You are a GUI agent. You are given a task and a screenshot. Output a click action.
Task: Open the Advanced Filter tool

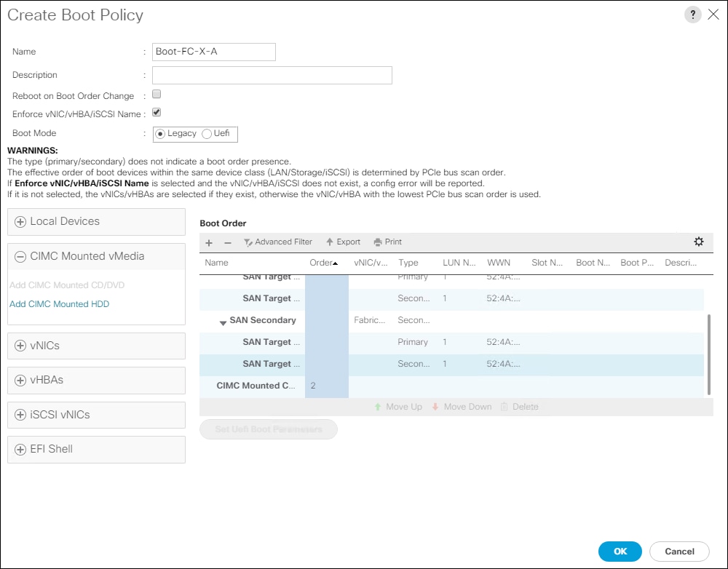(x=278, y=242)
